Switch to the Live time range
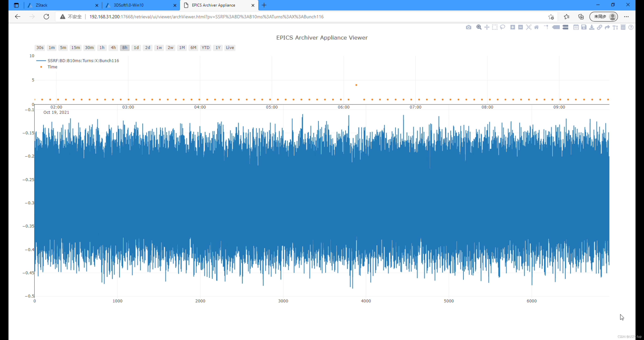644x340 pixels. point(230,48)
